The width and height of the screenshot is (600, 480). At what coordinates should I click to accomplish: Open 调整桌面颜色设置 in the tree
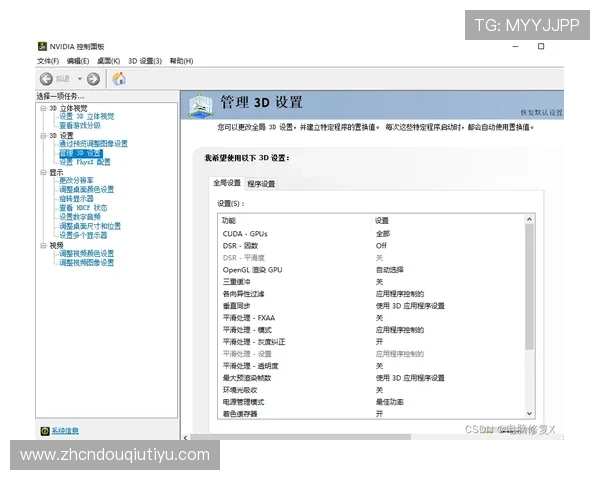86,189
